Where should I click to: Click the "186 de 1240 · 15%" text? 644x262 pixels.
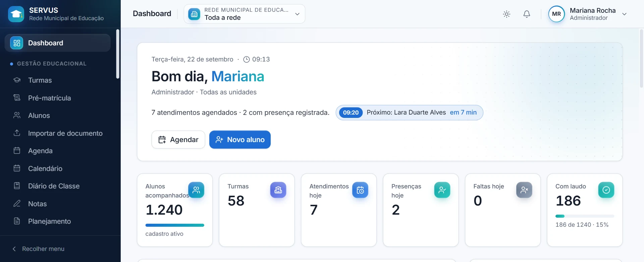tap(582, 225)
